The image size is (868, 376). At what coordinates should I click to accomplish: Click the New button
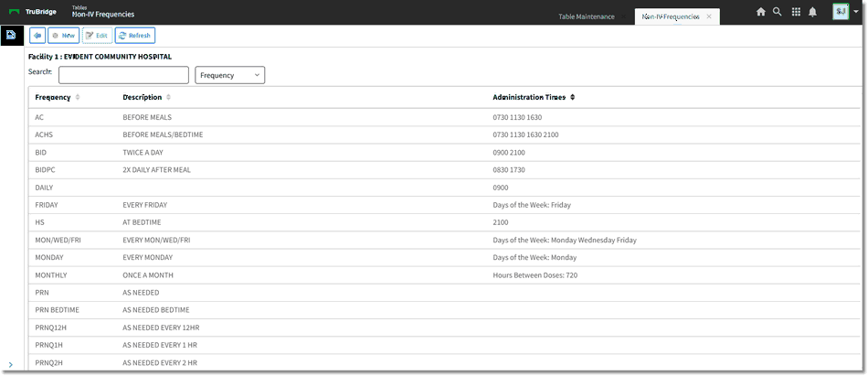(x=63, y=36)
